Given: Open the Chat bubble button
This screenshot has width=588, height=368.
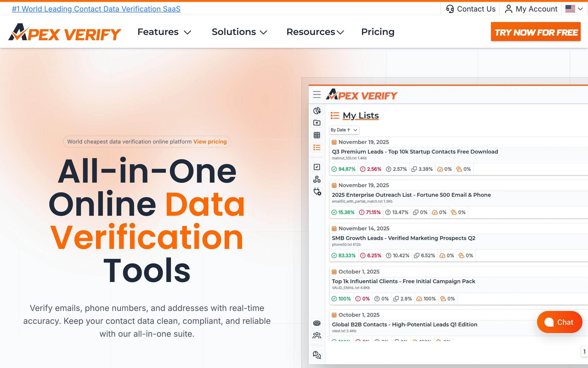Looking at the screenshot, I should point(559,322).
